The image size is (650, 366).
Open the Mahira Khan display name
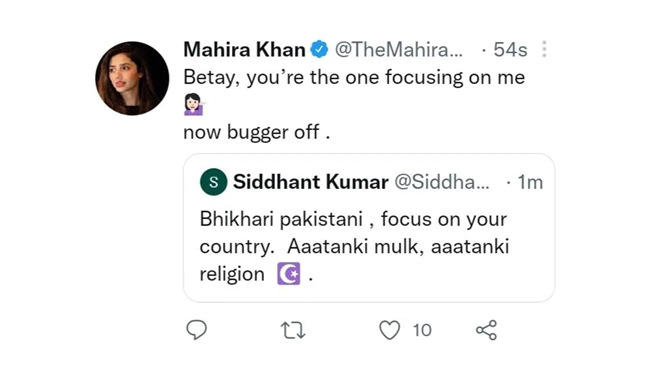(x=245, y=50)
